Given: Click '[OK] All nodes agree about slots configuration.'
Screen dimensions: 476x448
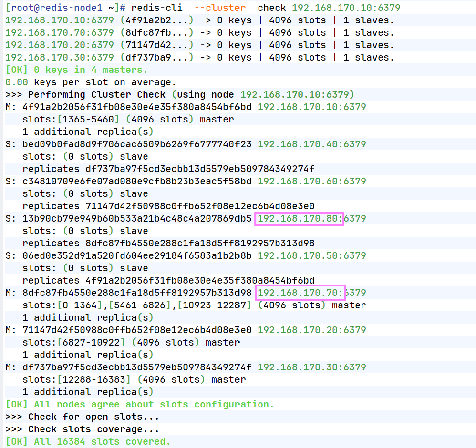Looking at the screenshot, I should [x=140, y=405].
